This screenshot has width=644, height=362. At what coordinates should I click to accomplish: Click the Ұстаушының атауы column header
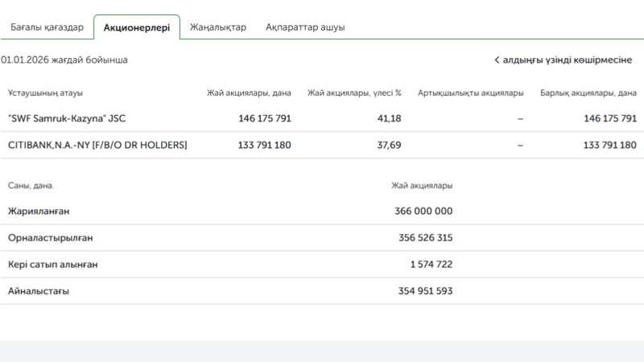click(x=45, y=93)
